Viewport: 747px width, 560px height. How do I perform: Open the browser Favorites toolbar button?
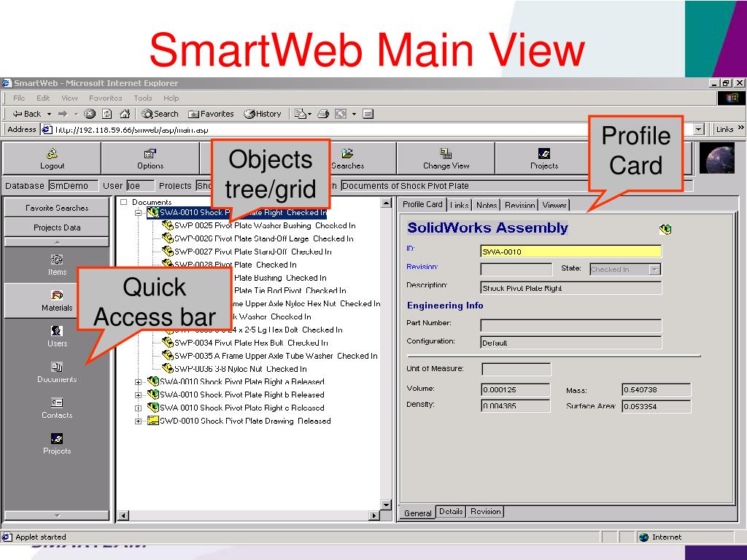[211, 114]
